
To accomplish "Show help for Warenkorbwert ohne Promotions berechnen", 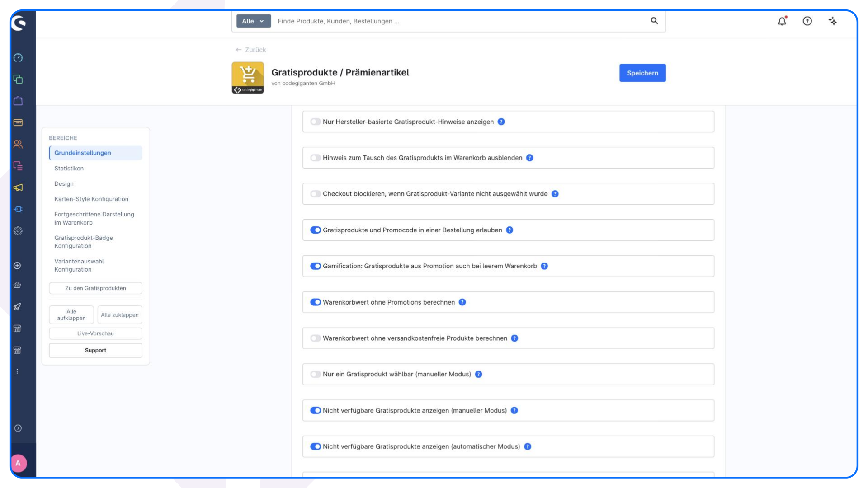I will point(462,302).
